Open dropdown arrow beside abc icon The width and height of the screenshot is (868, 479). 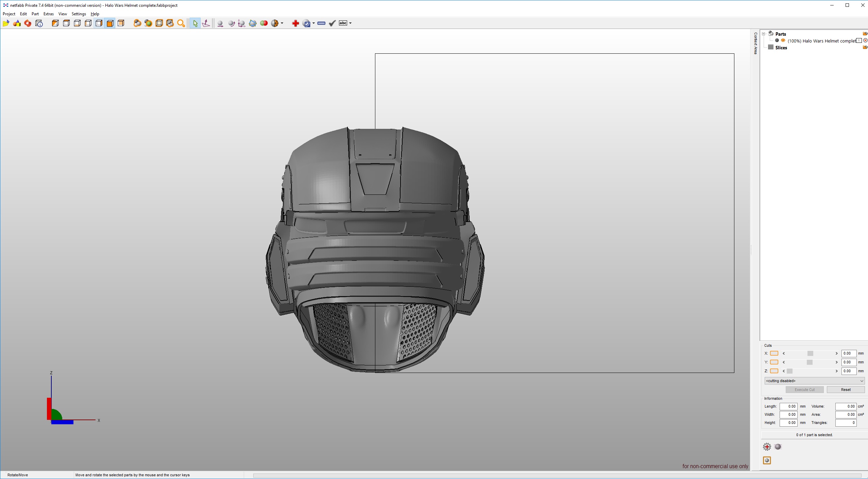(x=350, y=23)
